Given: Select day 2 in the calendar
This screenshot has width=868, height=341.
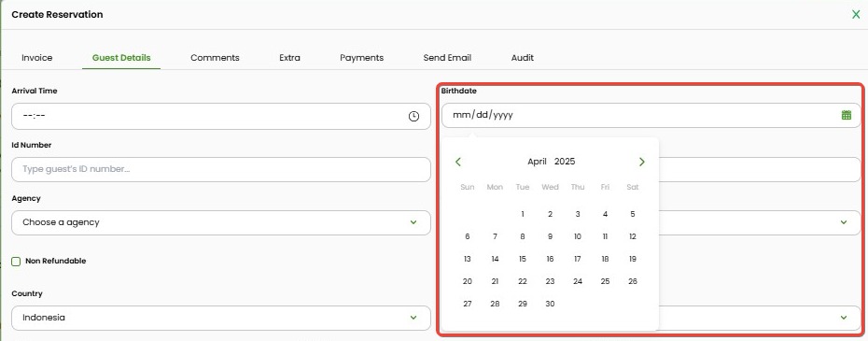Looking at the screenshot, I should click(x=550, y=214).
